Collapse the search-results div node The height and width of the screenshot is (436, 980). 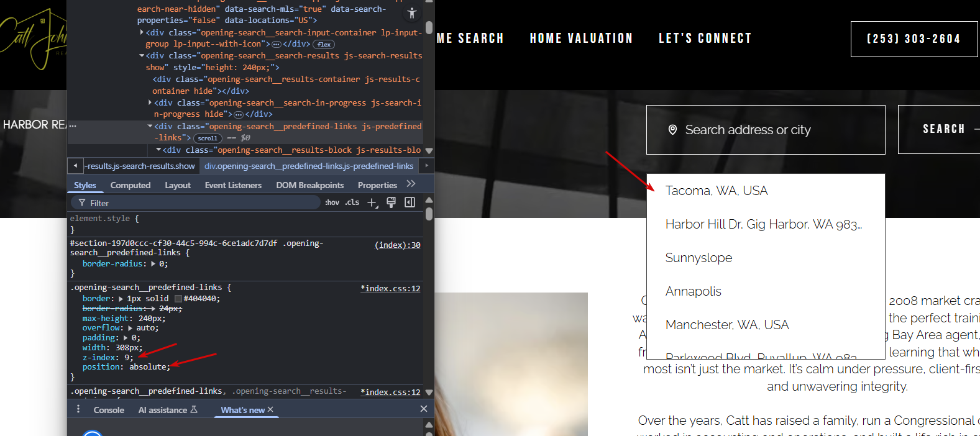pyautogui.click(x=142, y=56)
